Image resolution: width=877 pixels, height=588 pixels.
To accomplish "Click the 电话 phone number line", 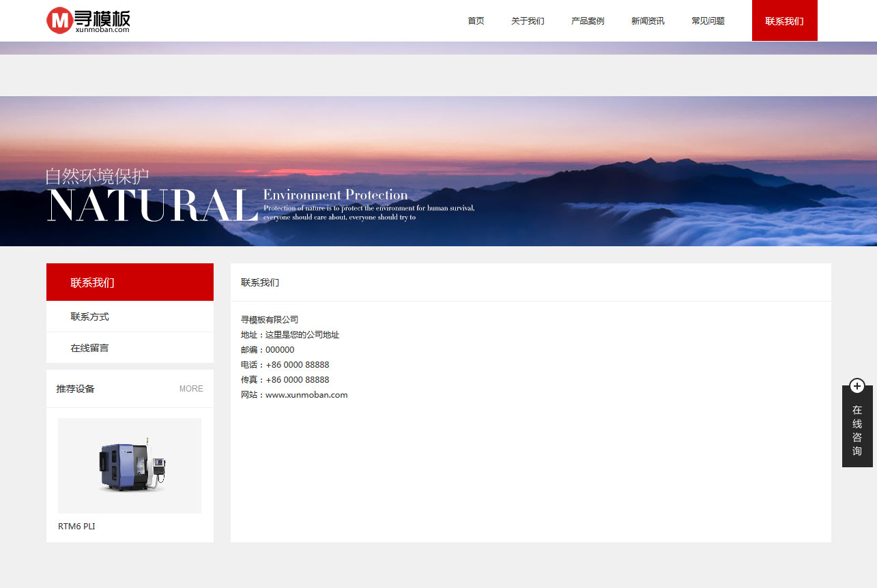I will (x=285, y=365).
